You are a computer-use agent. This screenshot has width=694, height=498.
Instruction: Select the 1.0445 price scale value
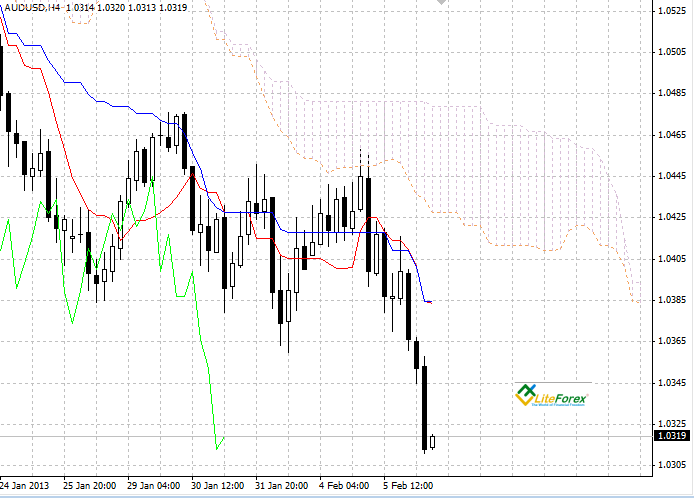672,176
